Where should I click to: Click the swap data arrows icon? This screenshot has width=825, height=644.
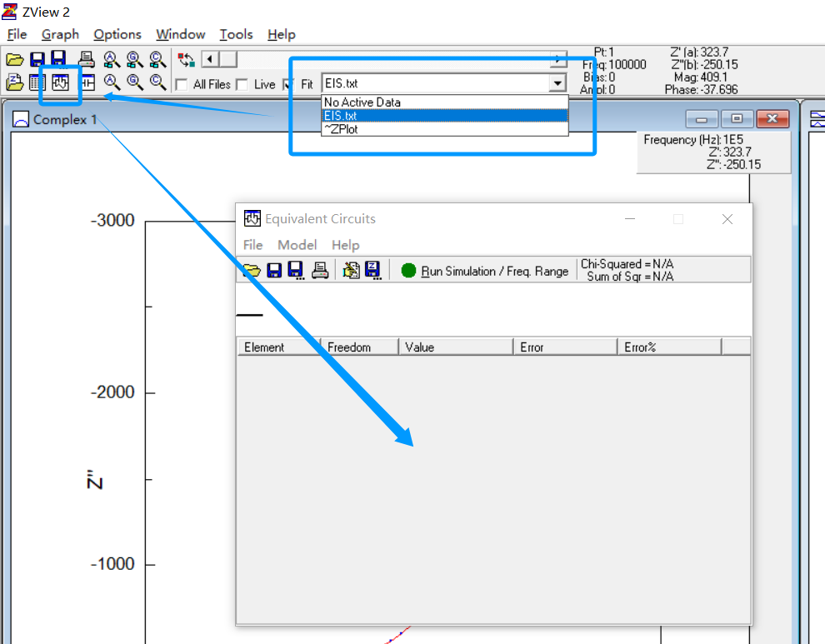pyautogui.click(x=187, y=59)
